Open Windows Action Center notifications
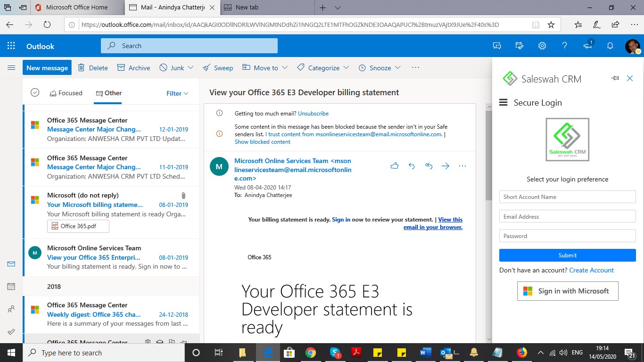Screen dimensions: 644x362 630,353
